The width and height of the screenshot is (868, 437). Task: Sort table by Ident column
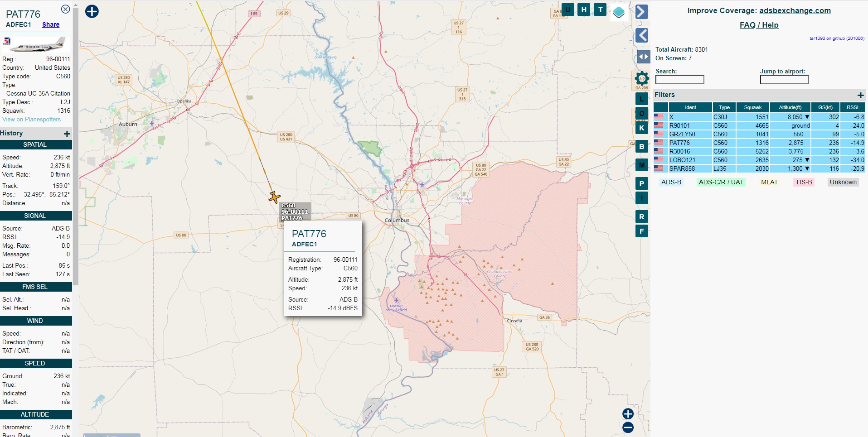pyautogui.click(x=690, y=107)
